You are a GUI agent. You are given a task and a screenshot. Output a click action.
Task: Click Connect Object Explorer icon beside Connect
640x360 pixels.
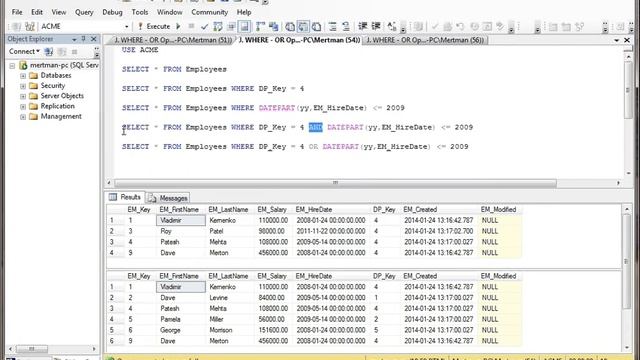49,51
